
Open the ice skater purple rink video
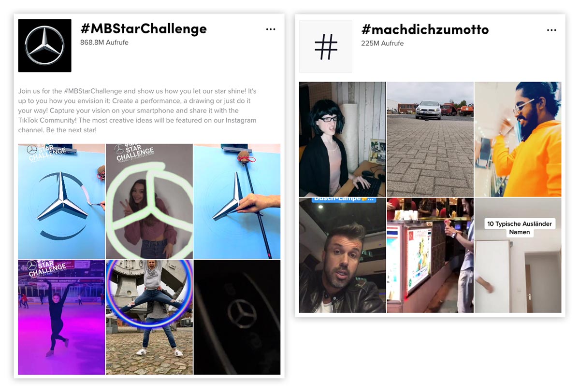click(x=61, y=317)
